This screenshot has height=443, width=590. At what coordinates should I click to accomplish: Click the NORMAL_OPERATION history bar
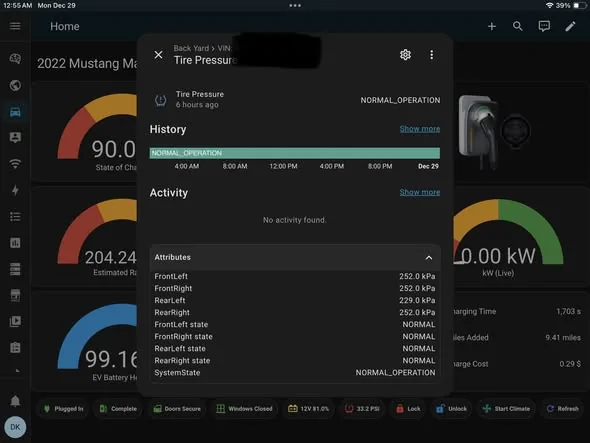(295, 153)
